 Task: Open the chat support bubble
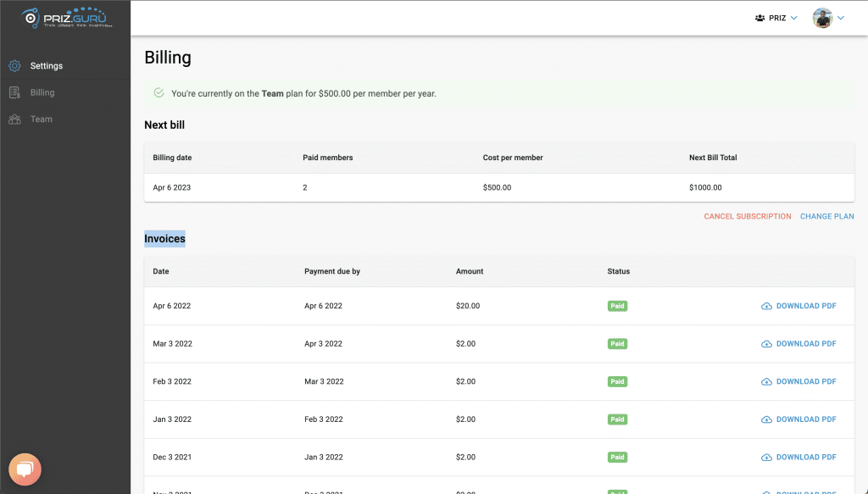25,469
